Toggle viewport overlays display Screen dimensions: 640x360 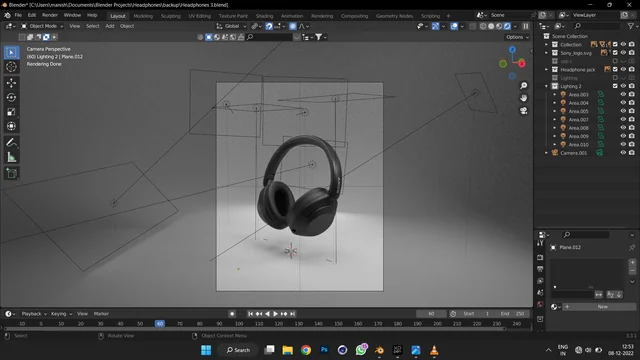454,26
